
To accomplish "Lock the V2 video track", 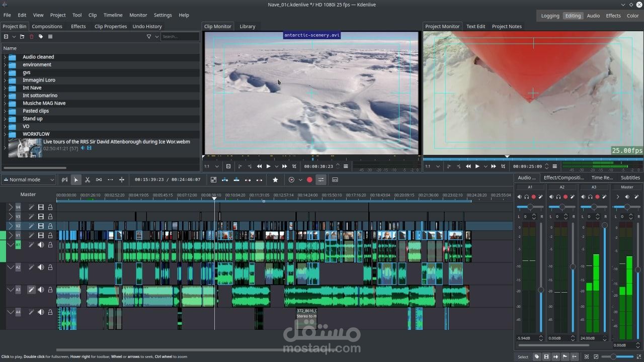I will [50, 226].
